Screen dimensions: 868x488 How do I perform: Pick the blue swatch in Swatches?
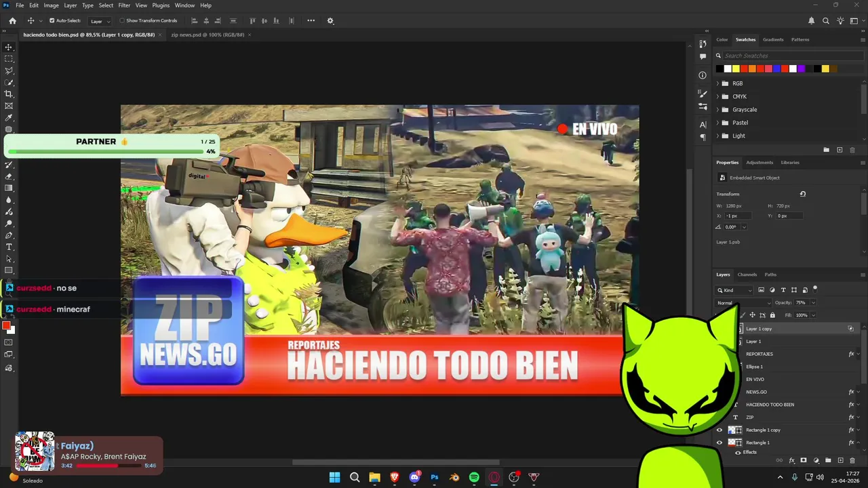(776, 68)
